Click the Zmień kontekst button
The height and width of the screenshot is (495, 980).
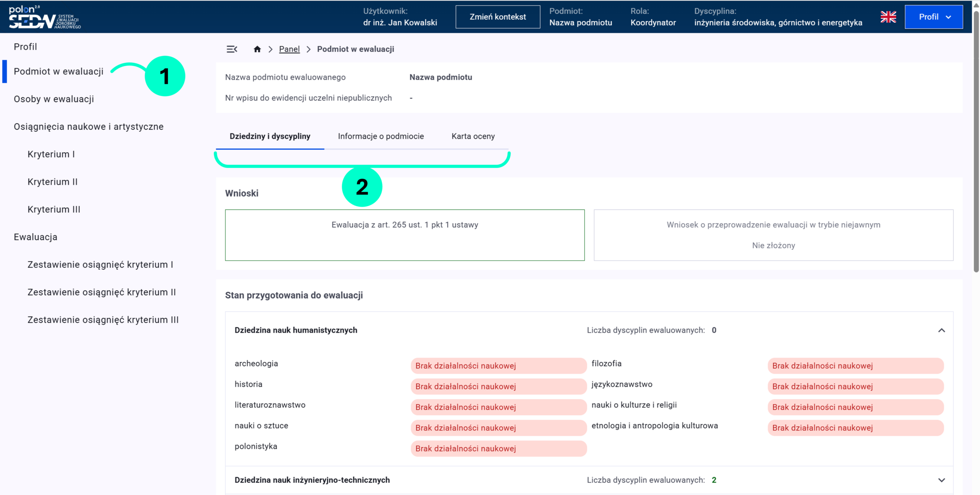497,17
